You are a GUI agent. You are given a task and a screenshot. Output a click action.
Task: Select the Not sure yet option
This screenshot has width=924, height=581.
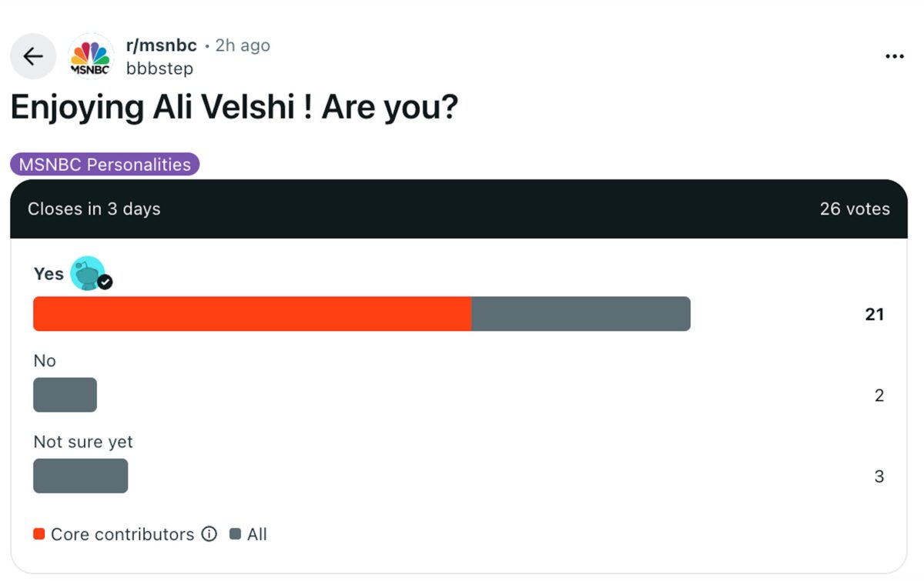(x=83, y=442)
